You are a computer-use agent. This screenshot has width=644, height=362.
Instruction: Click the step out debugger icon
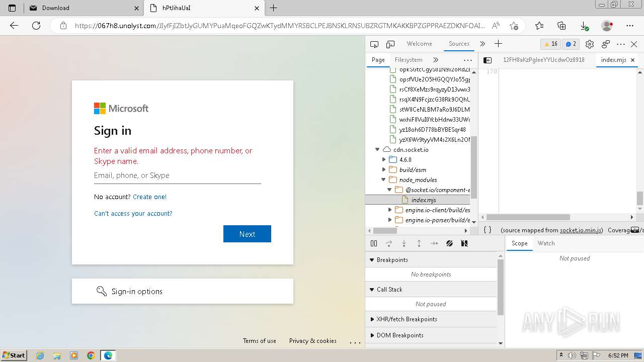click(419, 243)
